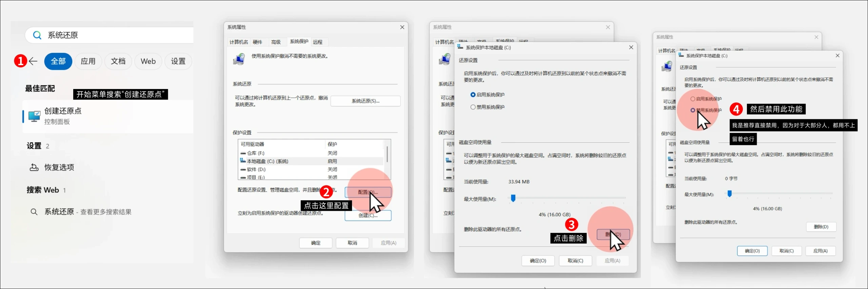
Task: Select the 项目 (E:) drive row
Action: 311,177
